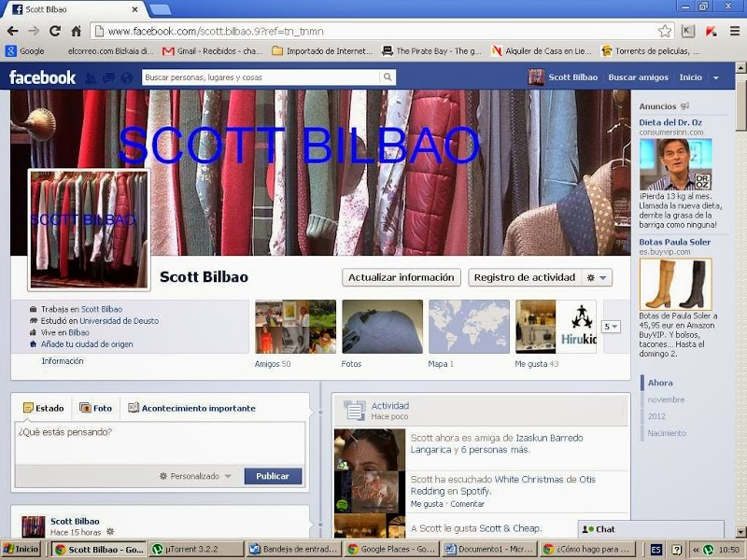This screenshot has width=747, height=560.
Task: Jump to Nacimiento on the timeline
Action: point(667,433)
